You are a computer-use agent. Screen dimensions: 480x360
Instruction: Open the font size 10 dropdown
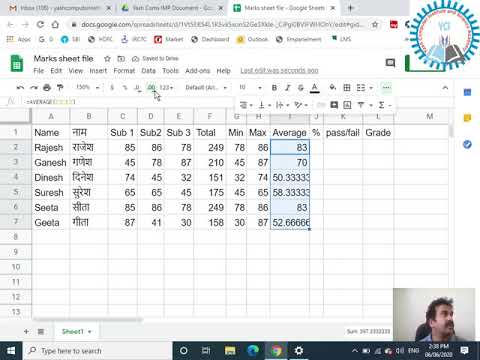[250, 88]
